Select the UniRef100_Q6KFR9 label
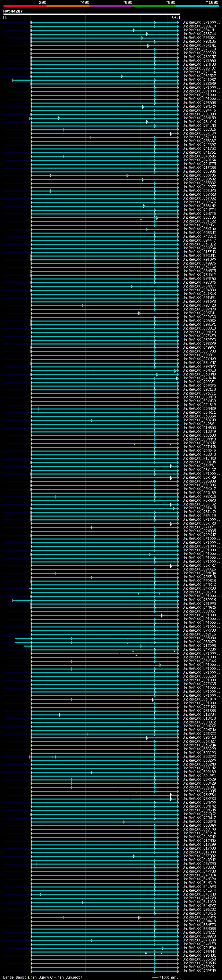The image size is (222, 980). click(199, 478)
